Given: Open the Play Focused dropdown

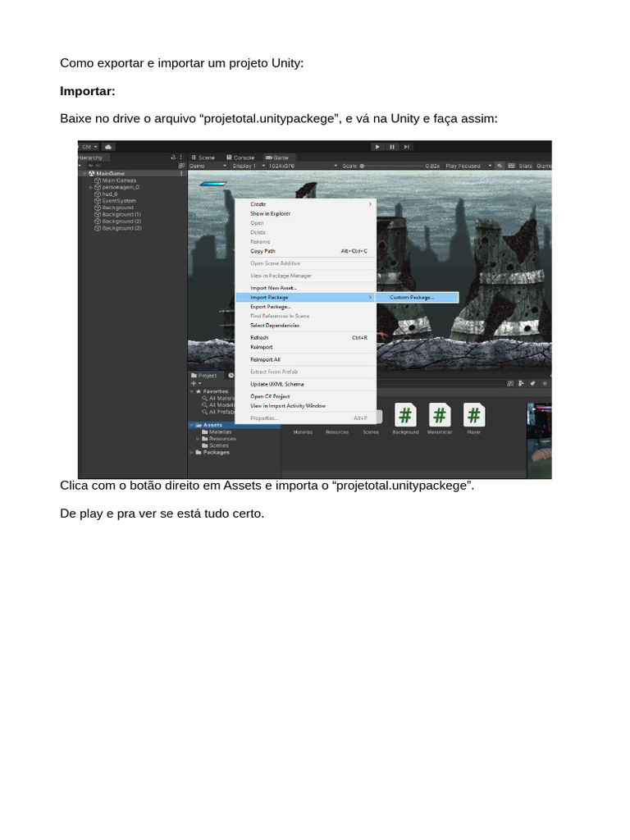Looking at the screenshot, I should 468,166.
